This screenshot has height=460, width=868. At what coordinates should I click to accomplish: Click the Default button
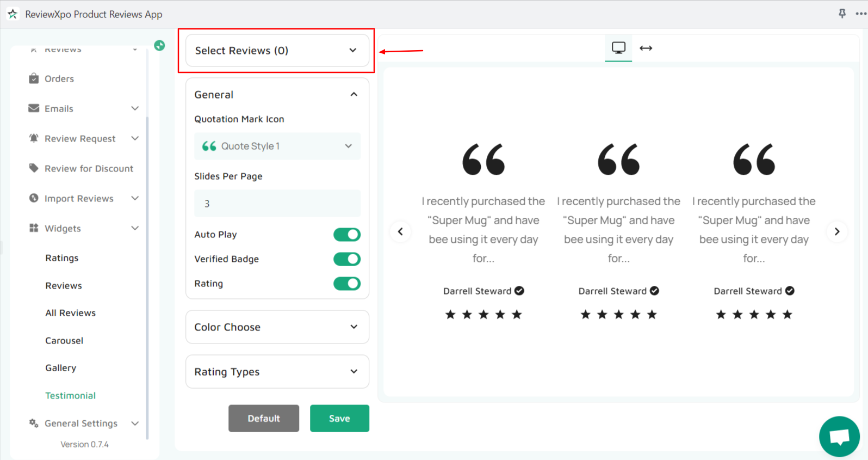264,418
